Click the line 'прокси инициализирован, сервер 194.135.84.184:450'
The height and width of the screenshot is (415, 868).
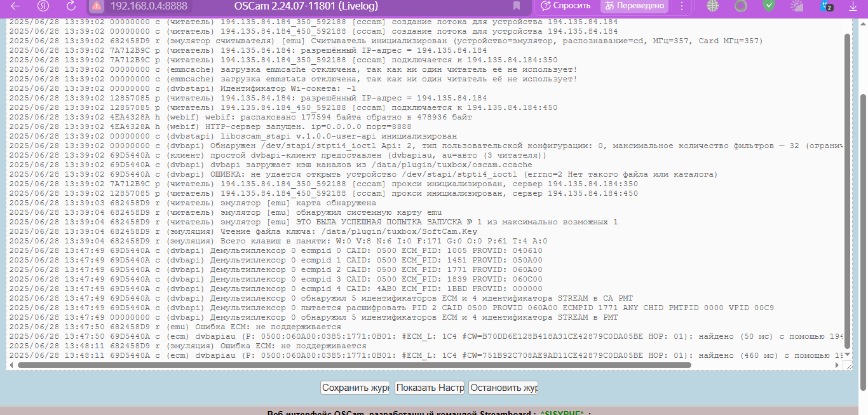click(x=324, y=193)
